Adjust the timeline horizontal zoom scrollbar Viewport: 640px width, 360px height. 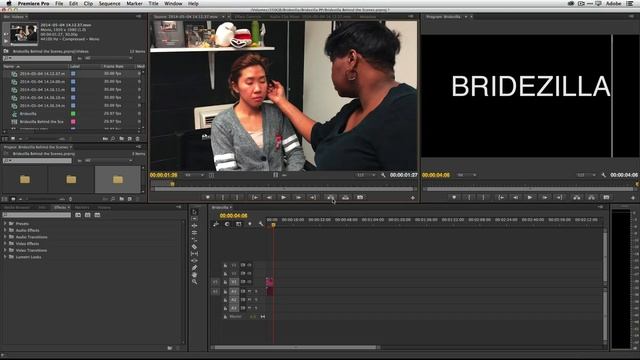[295, 347]
